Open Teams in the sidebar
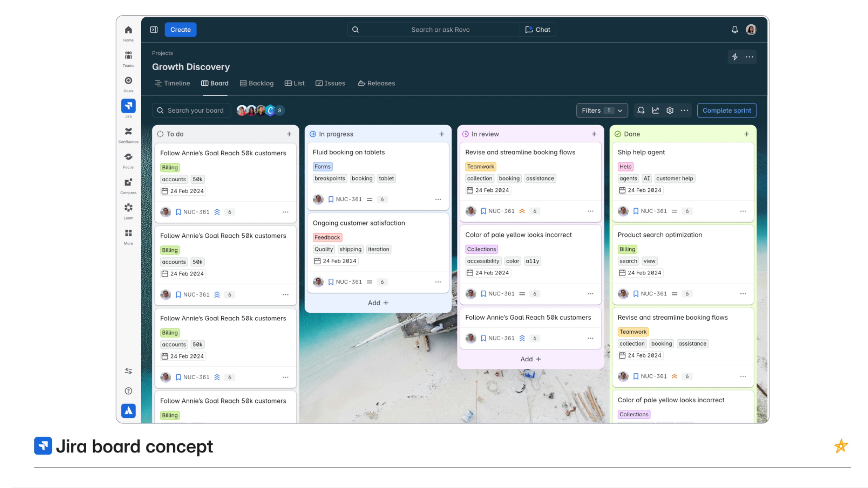Viewport: 868px width, 488px height. click(128, 59)
